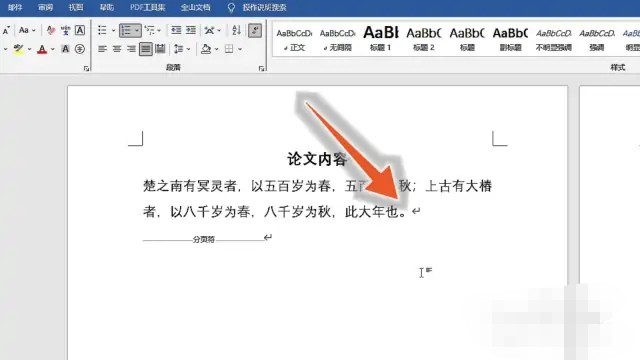Expand the font color dropdown arrow
Image resolution: width=640 pixels, height=360 pixels.
click(53, 49)
